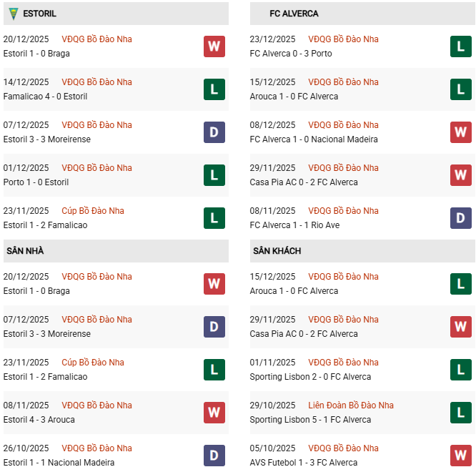Open the SÂN NHÀ section heading

25,251
